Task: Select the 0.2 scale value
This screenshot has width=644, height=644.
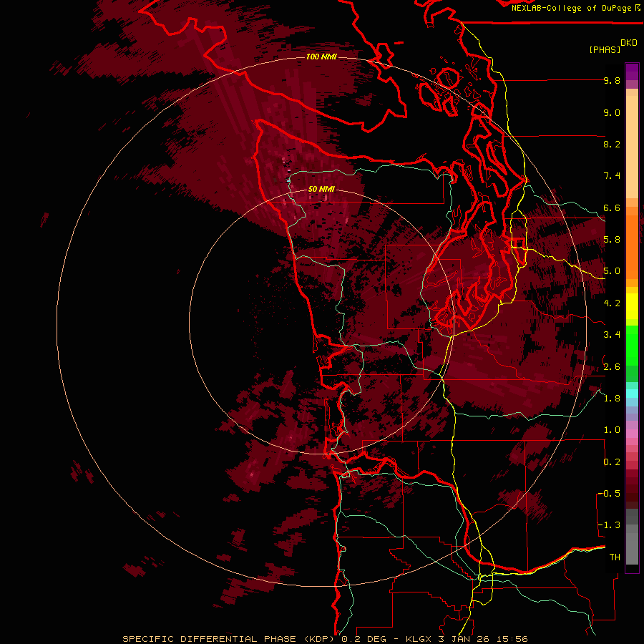Action: pos(612,462)
